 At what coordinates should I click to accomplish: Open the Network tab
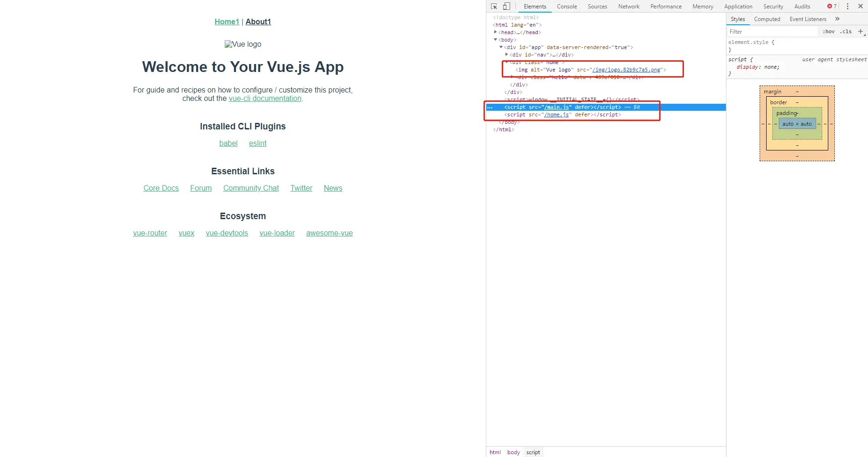[629, 7]
